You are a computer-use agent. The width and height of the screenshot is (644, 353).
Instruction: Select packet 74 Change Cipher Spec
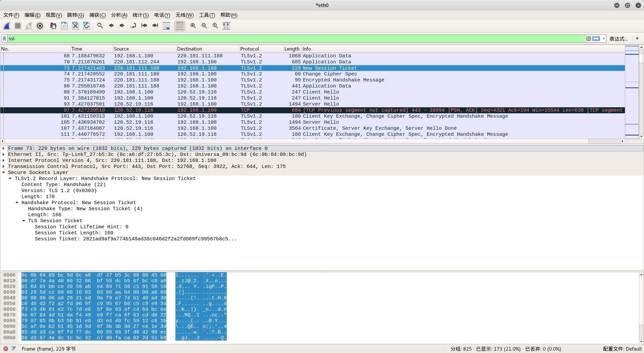pos(313,74)
